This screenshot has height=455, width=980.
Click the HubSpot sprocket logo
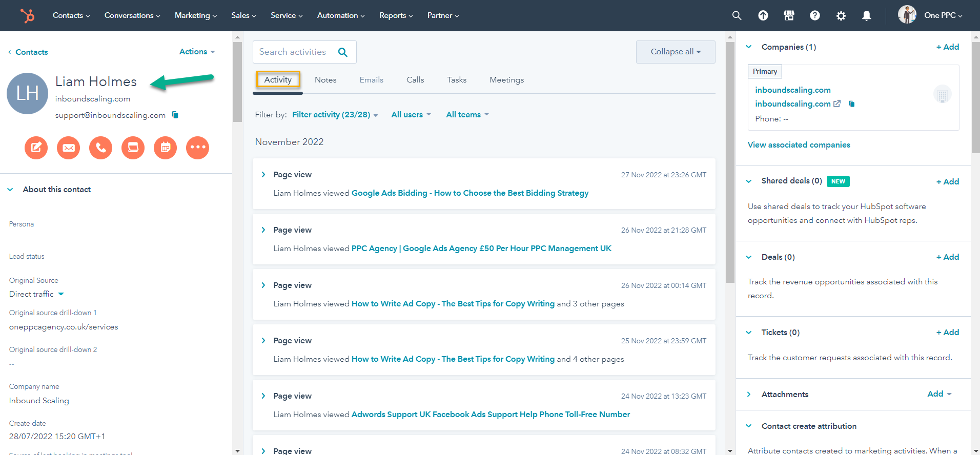[27, 15]
